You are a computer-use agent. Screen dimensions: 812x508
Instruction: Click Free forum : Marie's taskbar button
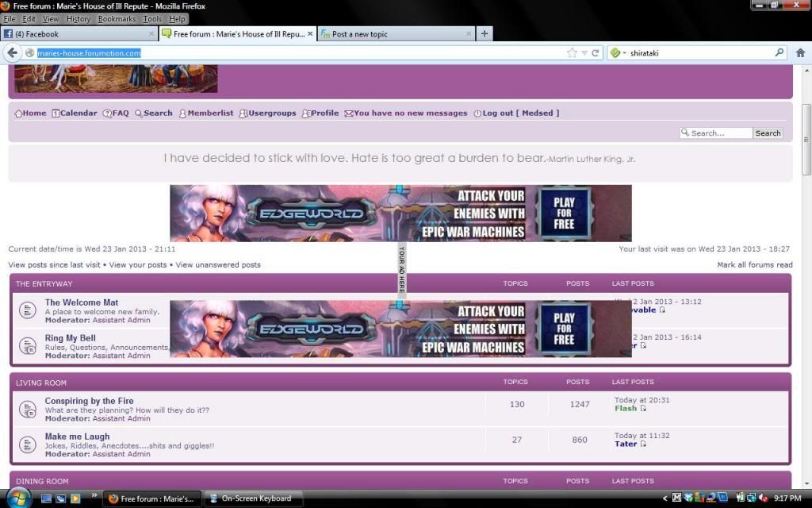click(x=152, y=498)
